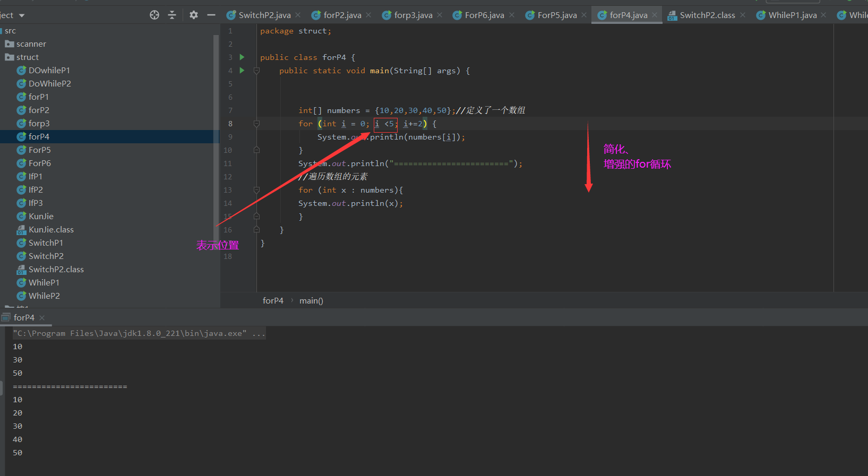Viewport: 868px width, 476px height.
Task: Close the SwitchP2.java tab
Action: (x=298, y=15)
